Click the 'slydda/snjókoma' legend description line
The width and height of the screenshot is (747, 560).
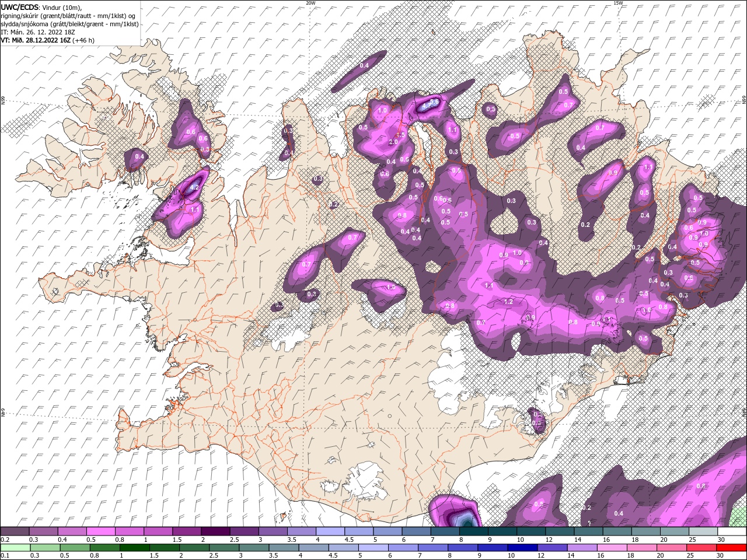click(69, 24)
